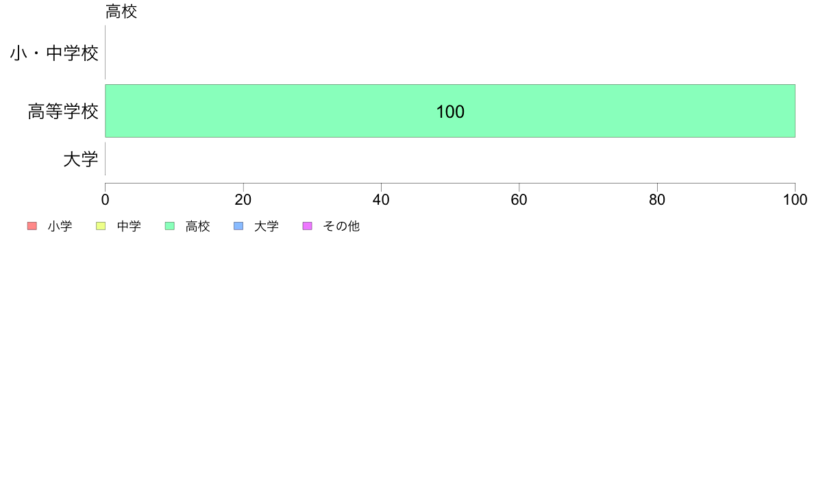The width and height of the screenshot is (814, 504).
Task: Click the 高校 chart title
Action: [x=121, y=12]
